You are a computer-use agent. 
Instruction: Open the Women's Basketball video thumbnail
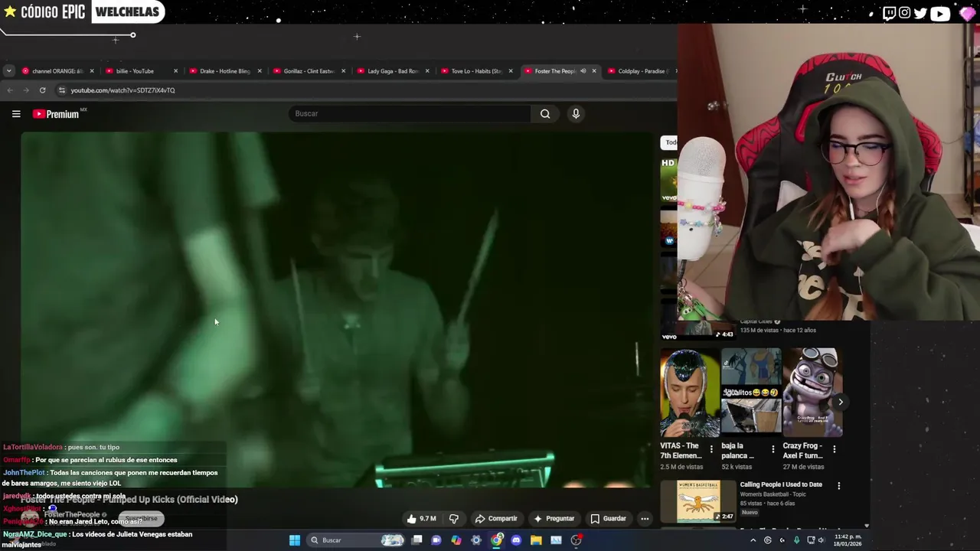(x=697, y=501)
